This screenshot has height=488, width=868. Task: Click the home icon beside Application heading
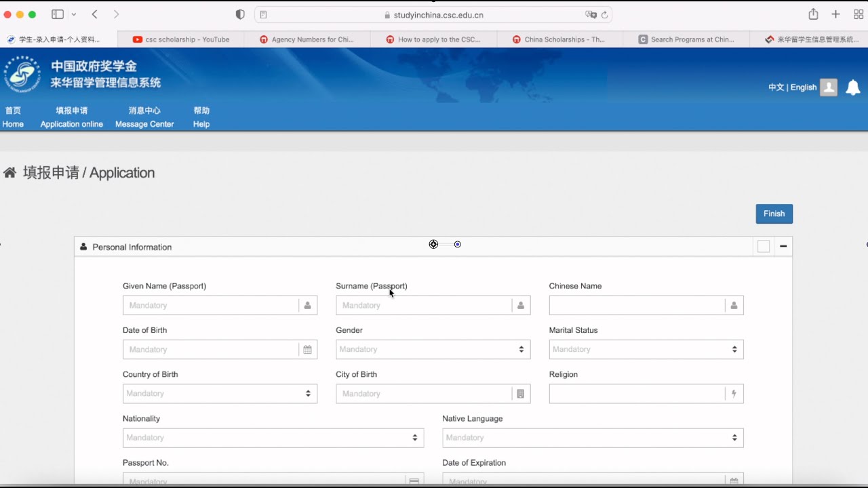click(x=9, y=173)
